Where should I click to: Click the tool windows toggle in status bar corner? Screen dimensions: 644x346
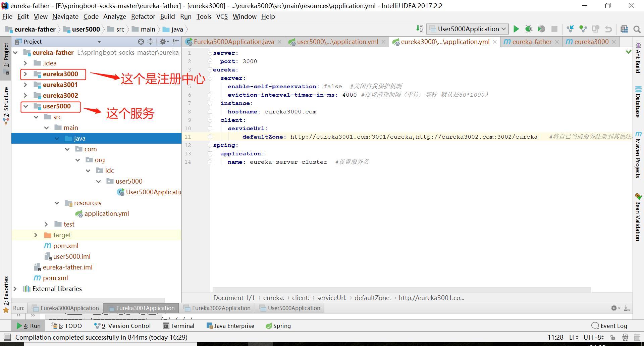[7, 337]
